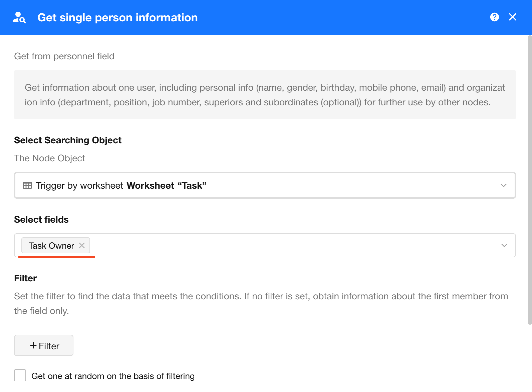This screenshot has height=392, width=532.
Task: Remove the Task Owner tag
Action: click(82, 246)
